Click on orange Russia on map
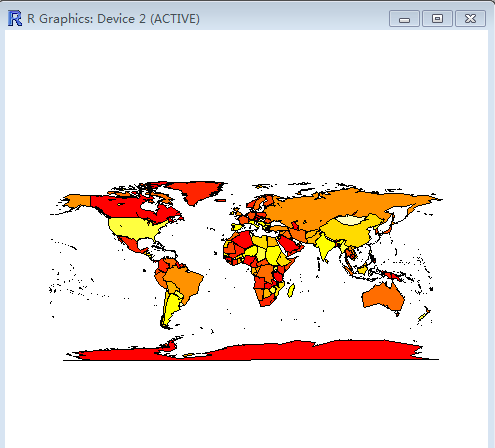 point(333,207)
